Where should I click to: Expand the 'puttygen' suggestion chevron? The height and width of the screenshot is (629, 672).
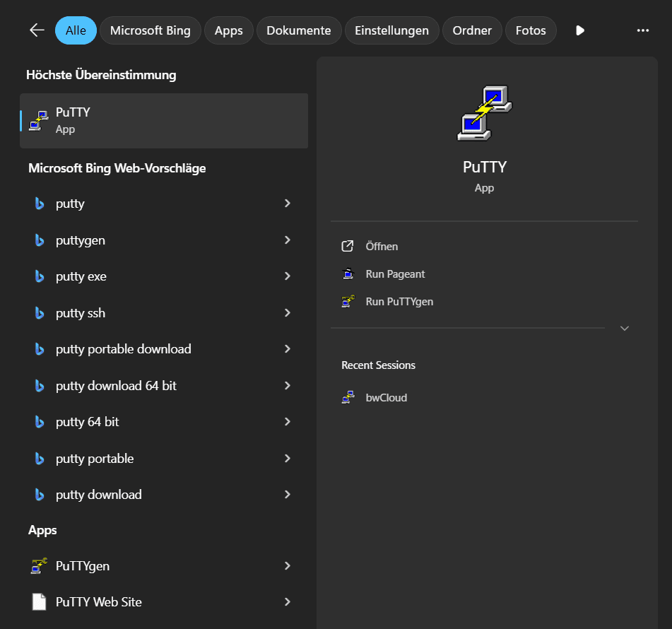pos(288,240)
